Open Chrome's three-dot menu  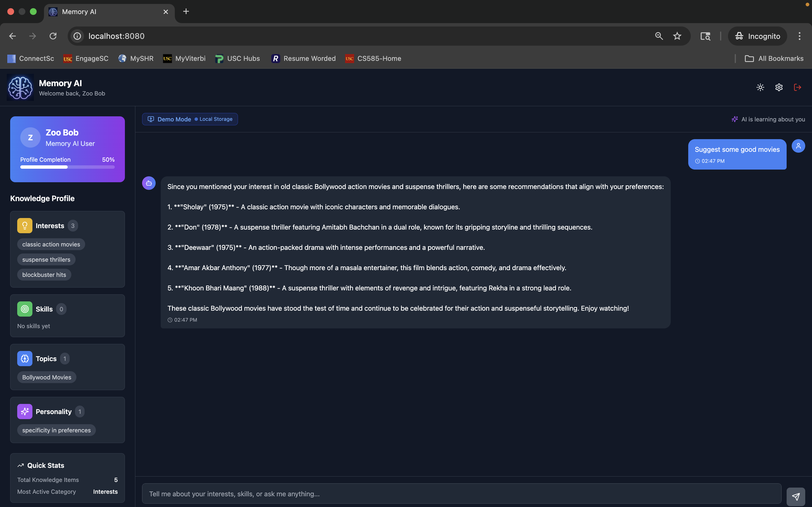[799, 36]
